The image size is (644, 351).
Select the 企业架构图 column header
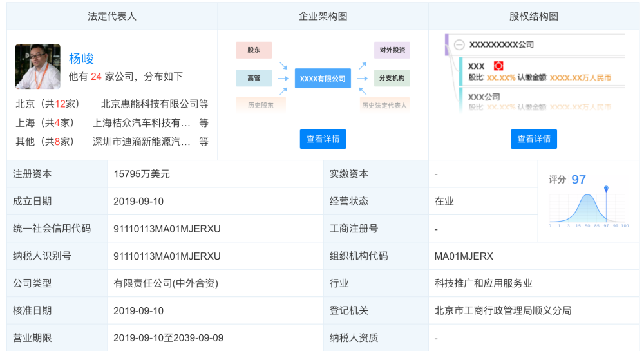point(323,16)
